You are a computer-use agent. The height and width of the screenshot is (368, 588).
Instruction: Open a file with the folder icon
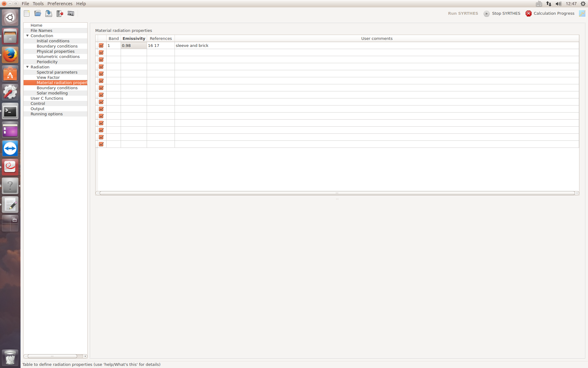(38, 13)
